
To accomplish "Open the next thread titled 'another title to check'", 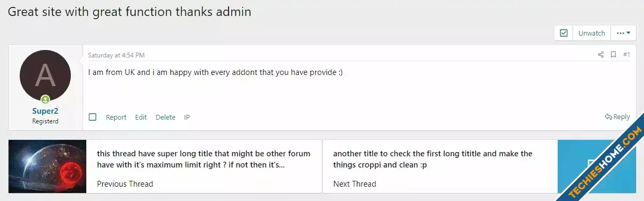I will tap(433, 159).
